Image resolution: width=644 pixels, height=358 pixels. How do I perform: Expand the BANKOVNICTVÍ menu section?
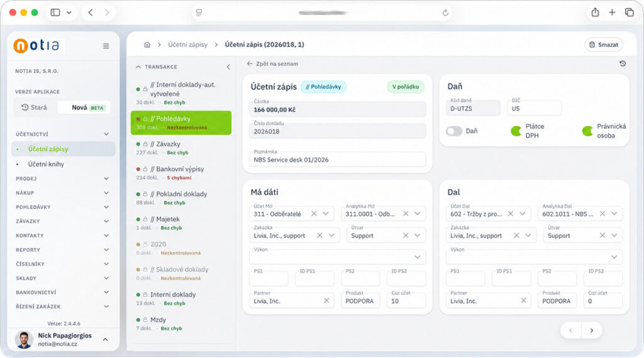[x=63, y=293]
